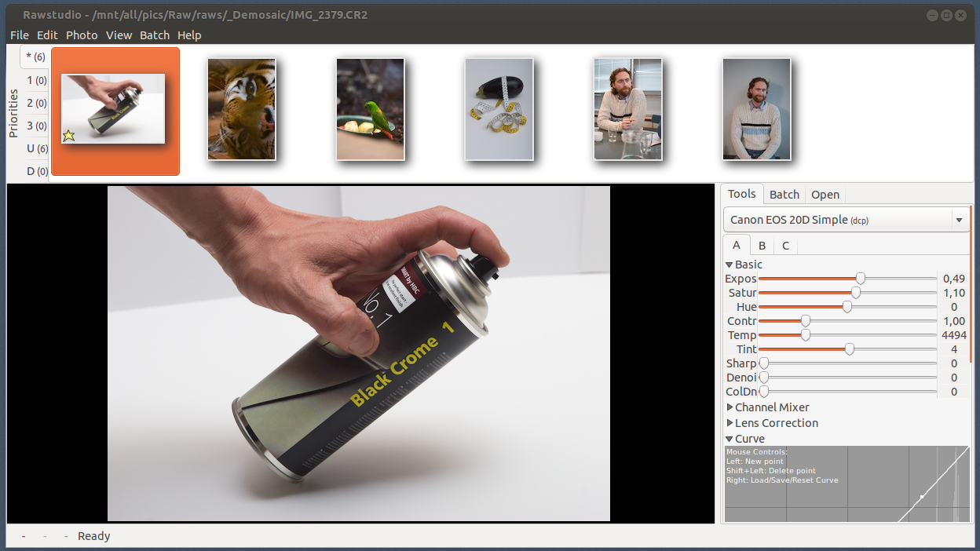Image resolution: width=980 pixels, height=551 pixels.
Task: Click the control point on the curve
Action: tap(922, 497)
